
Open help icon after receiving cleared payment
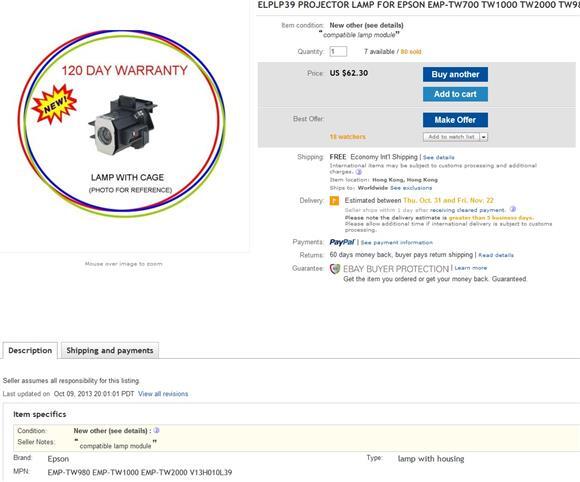click(x=513, y=209)
